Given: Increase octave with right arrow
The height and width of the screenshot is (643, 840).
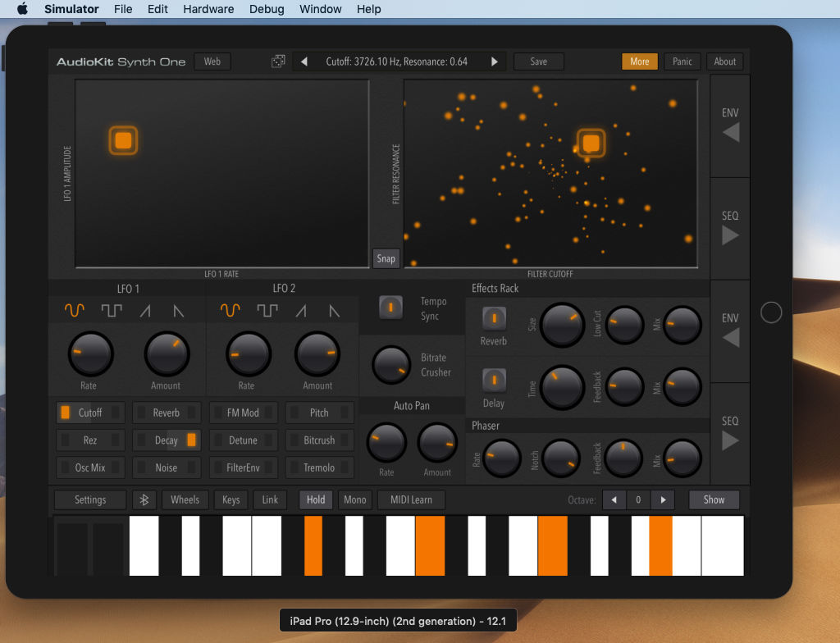Looking at the screenshot, I should coord(663,500).
